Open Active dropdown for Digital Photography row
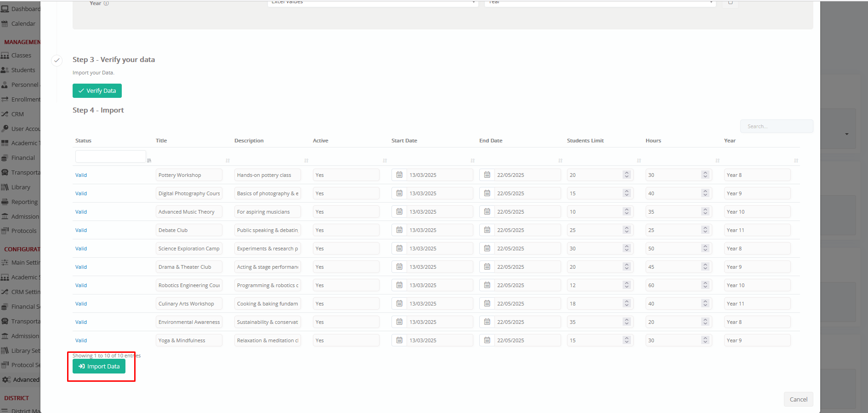This screenshot has width=868, height=413. tap(346, 193)
